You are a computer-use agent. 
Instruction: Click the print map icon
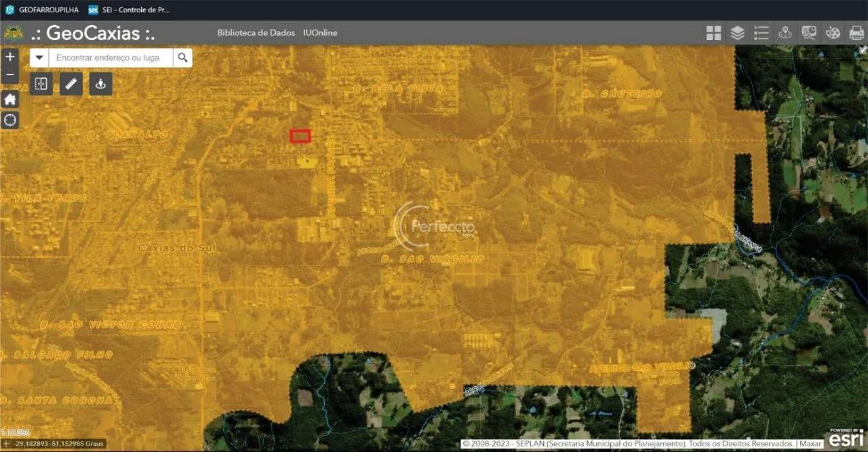[x=856, y=33]
